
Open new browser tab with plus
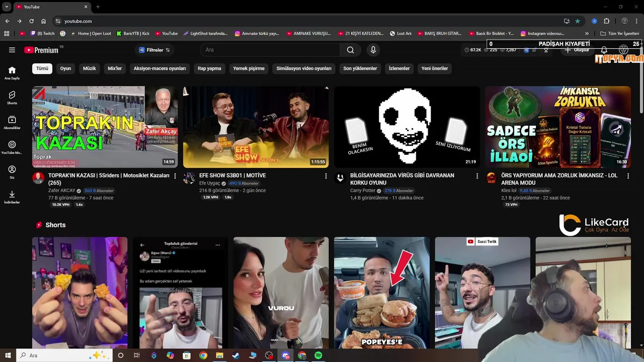(98, 7)
